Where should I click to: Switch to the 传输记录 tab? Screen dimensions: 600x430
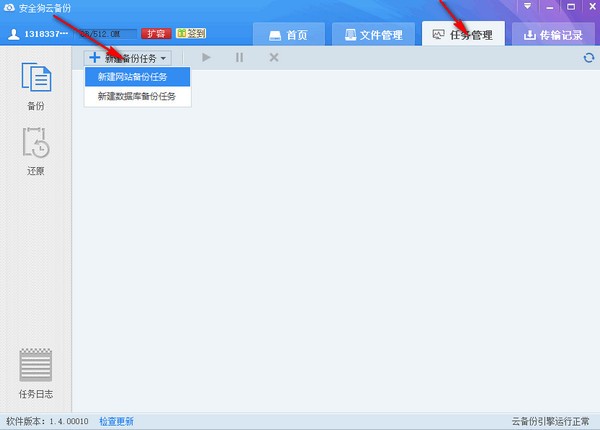pyautogui.click(x=555, y=35)
